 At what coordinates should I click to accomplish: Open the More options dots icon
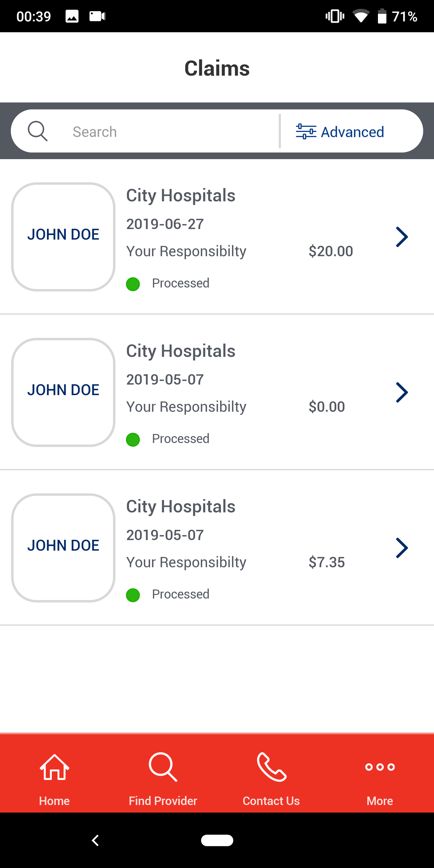point(380,767)
